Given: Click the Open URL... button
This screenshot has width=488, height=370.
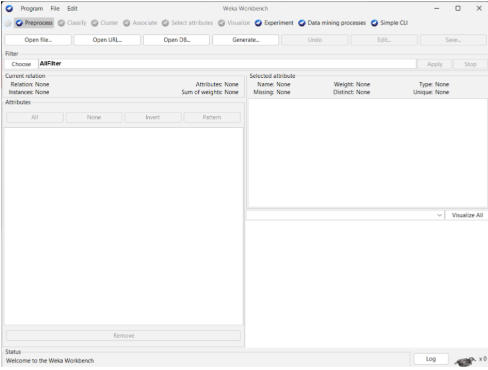Looking at the screenshot, I should pos(107,40).
